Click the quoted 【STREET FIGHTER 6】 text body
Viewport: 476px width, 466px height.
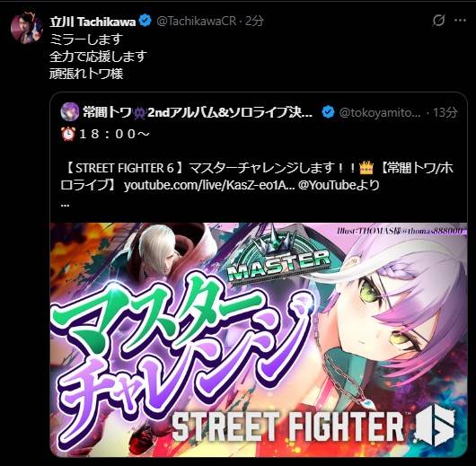click(257, 176)
